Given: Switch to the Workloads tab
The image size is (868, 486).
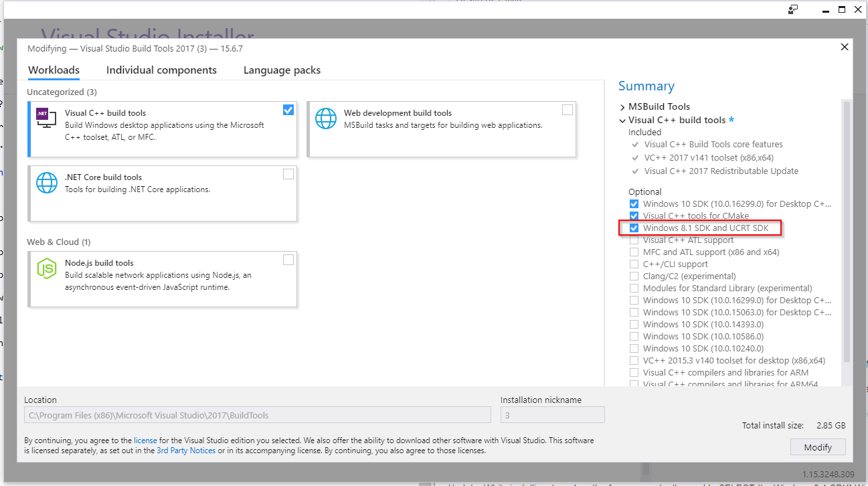Looking at the screenshot, I should [54, 70].
